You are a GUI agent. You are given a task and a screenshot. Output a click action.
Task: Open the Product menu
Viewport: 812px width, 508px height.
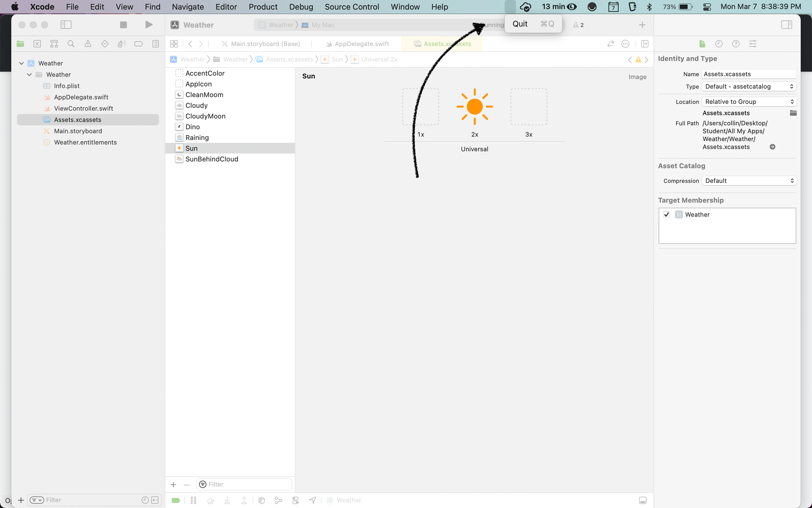tap(263, 7)
